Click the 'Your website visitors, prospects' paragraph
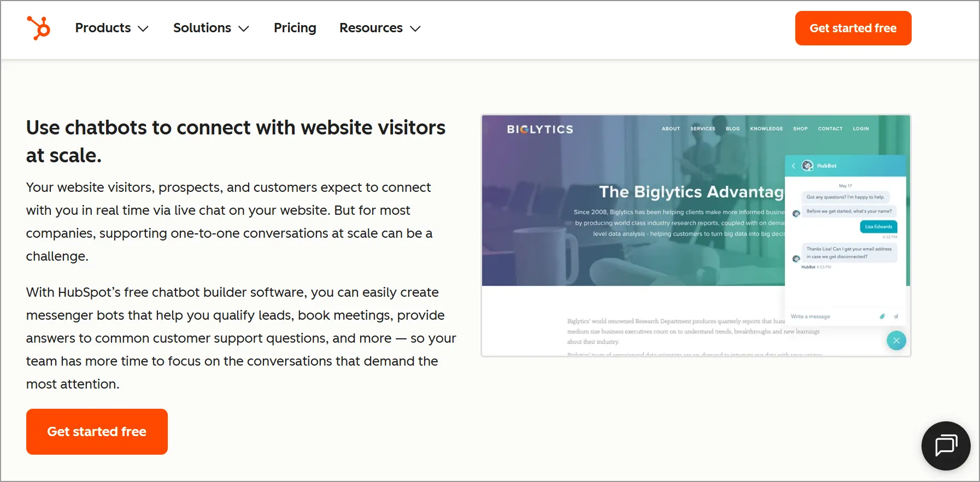This screenshot has height=482, width=980. click(x=229, y=222)
